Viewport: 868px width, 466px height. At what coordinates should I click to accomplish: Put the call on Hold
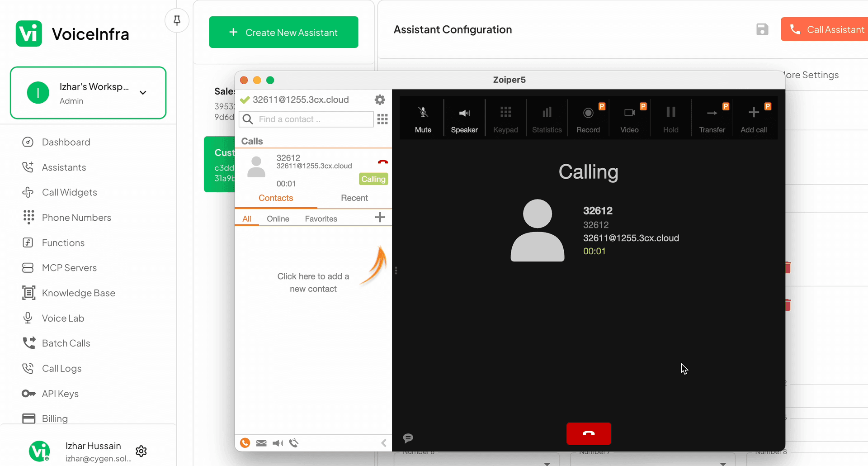670,118
